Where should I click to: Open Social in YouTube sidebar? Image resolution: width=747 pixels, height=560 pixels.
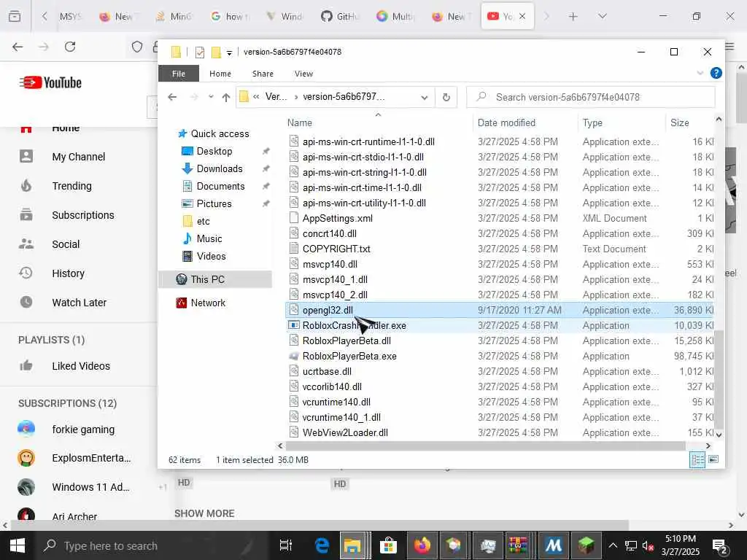tap(66, 244)
